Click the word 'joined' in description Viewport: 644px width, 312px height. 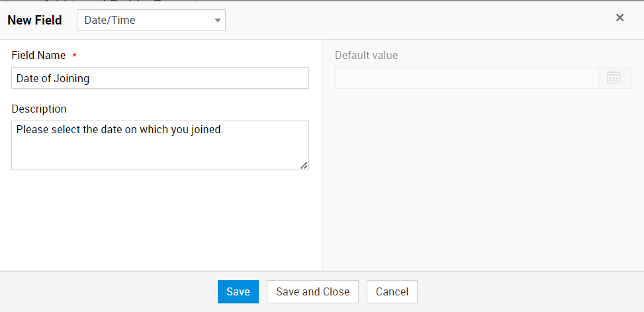[x=206, y=130]
